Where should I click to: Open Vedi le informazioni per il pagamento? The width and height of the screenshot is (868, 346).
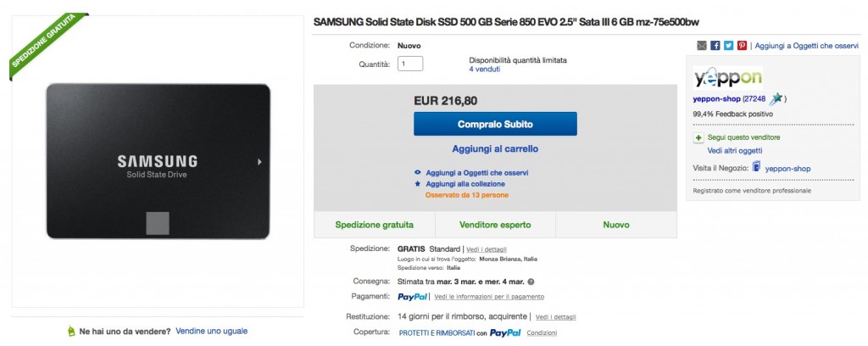[x=489, y=297]
